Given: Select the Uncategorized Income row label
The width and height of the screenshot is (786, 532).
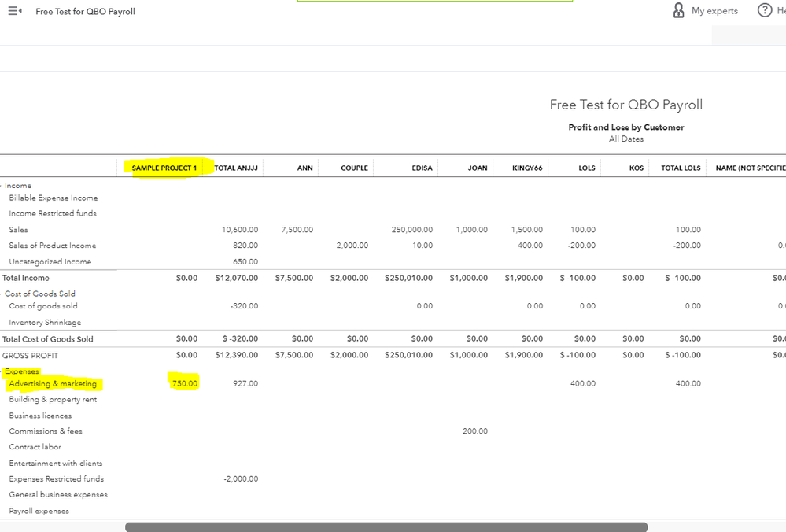Looking at the screenshot, I should point(50,262).
